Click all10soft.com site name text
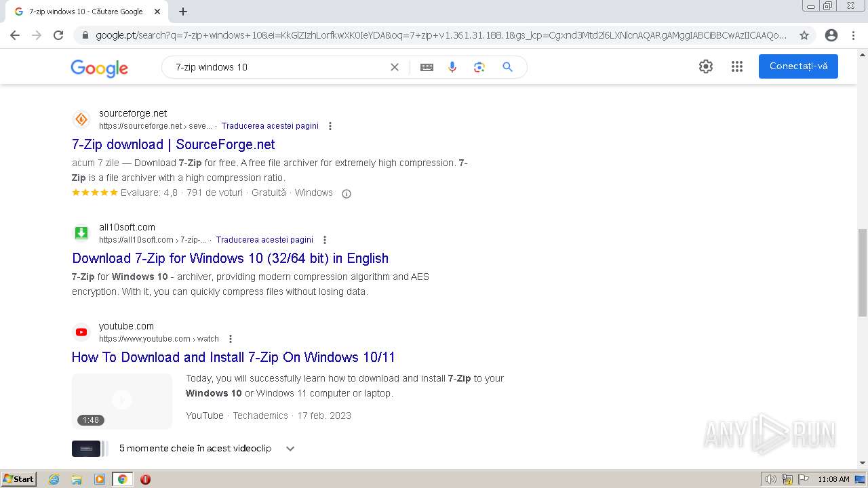 click(x=127, y=227)
